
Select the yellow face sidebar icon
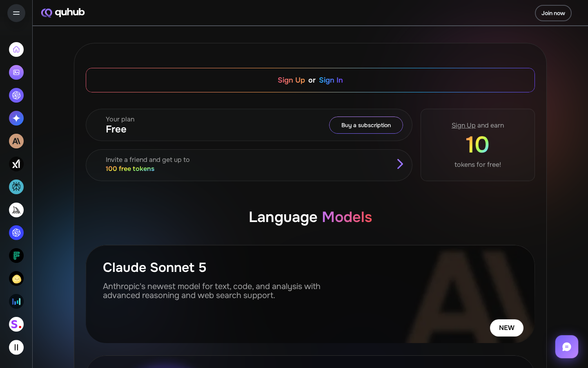point(16,278)
